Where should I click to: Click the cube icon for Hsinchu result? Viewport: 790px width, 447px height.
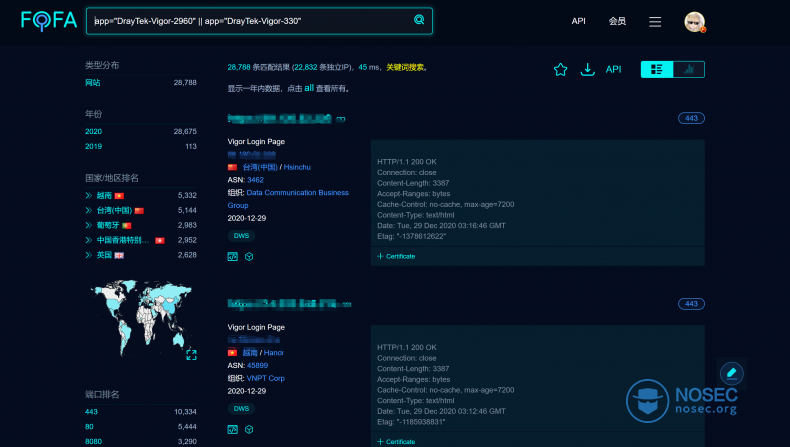point(249,257)
